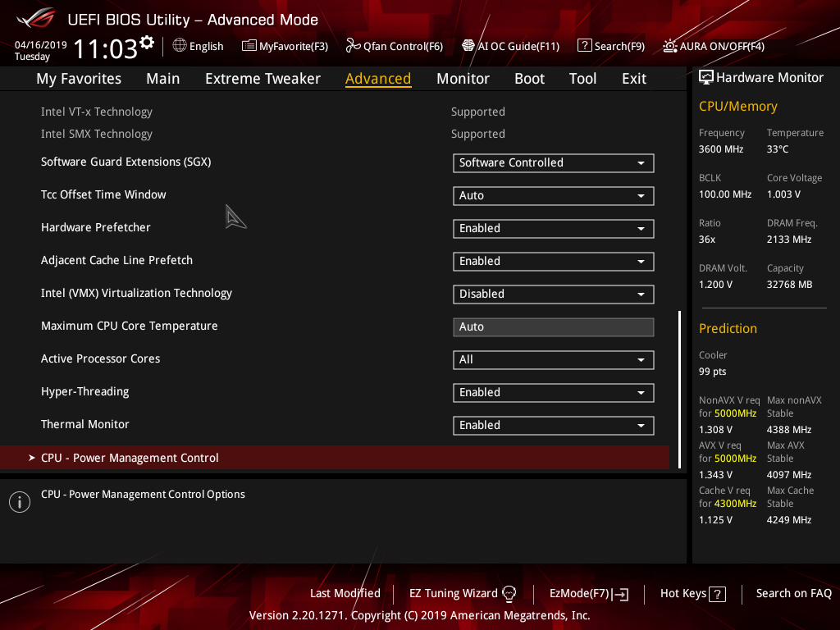
Task: Click the Hardware Monitor screen icon
Action: tap(706, 77)
